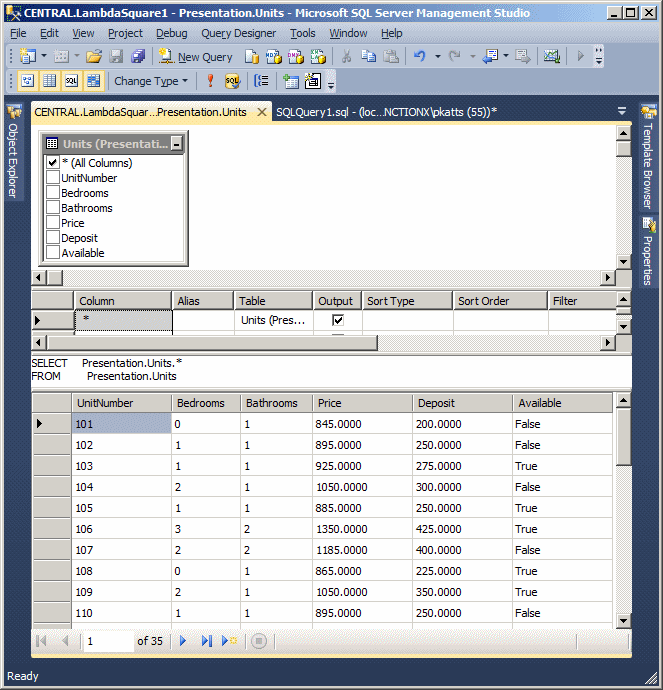
Task: Toggle the Show Criteria Pane icon
Action: click(49, 81)
